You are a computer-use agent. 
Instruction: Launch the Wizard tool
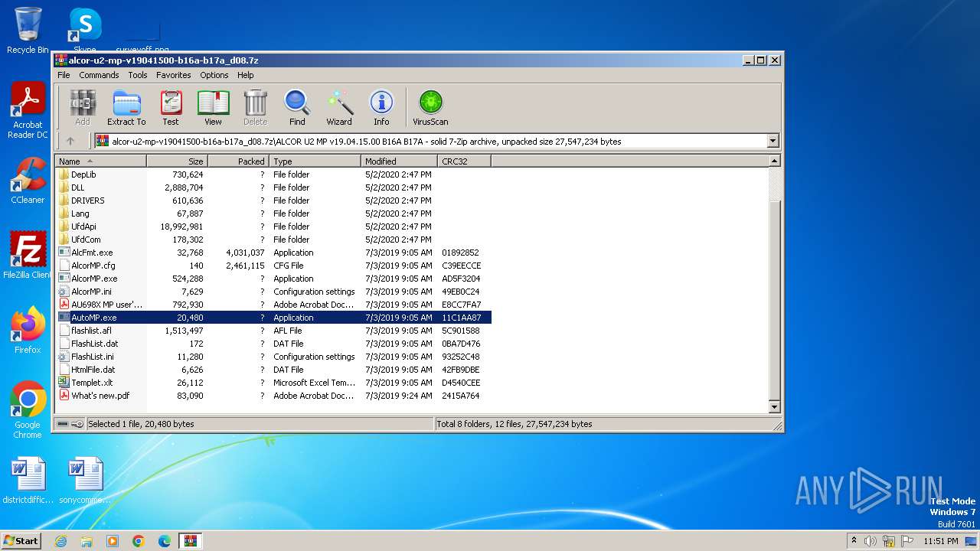(339, 108)
